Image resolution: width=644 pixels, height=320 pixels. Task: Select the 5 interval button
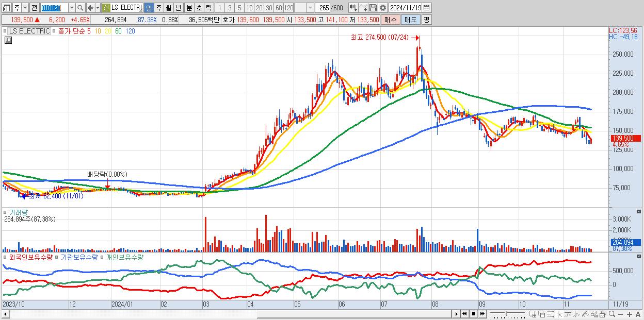pos(239,8)
